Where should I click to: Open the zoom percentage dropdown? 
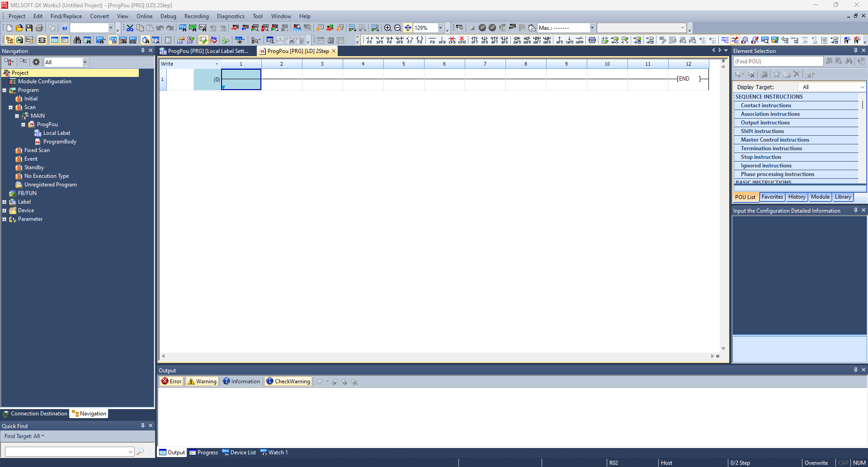pyautogui.click(x=440, y=28)
